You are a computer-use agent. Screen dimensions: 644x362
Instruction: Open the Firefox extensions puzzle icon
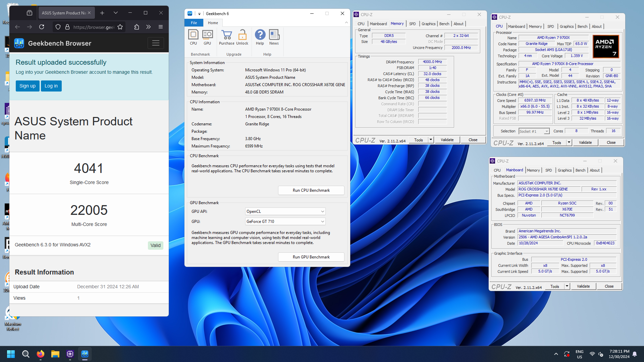(x=137, y=27)
